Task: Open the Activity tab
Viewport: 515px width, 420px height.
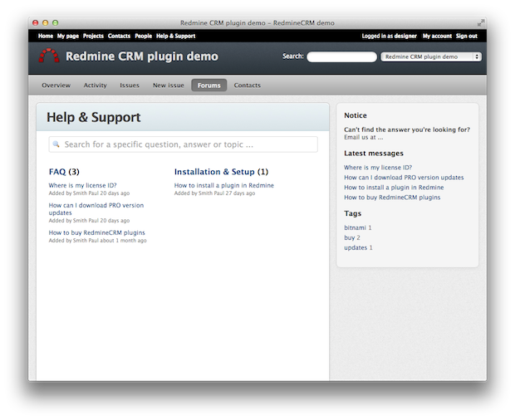Action: 95,85
